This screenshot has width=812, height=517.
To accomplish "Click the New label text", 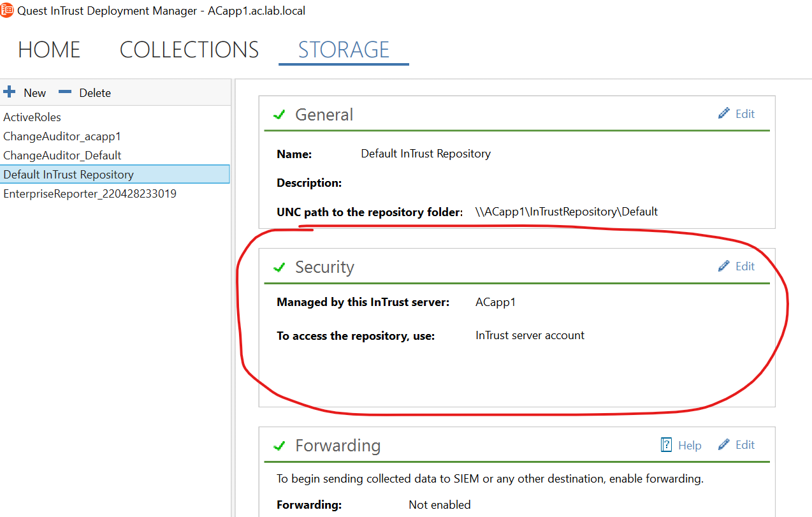I will pyautogui.click(x=35, y=93).
